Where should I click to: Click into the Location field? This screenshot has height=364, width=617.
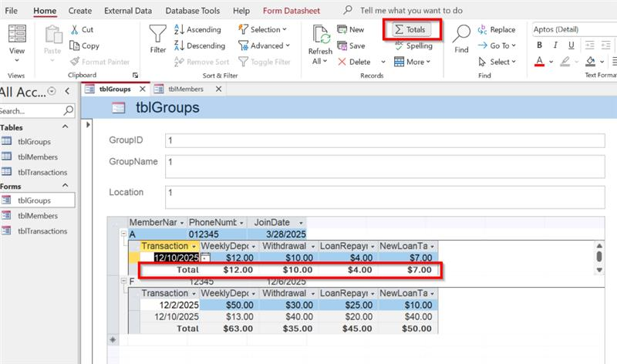(x=385, y=197)
